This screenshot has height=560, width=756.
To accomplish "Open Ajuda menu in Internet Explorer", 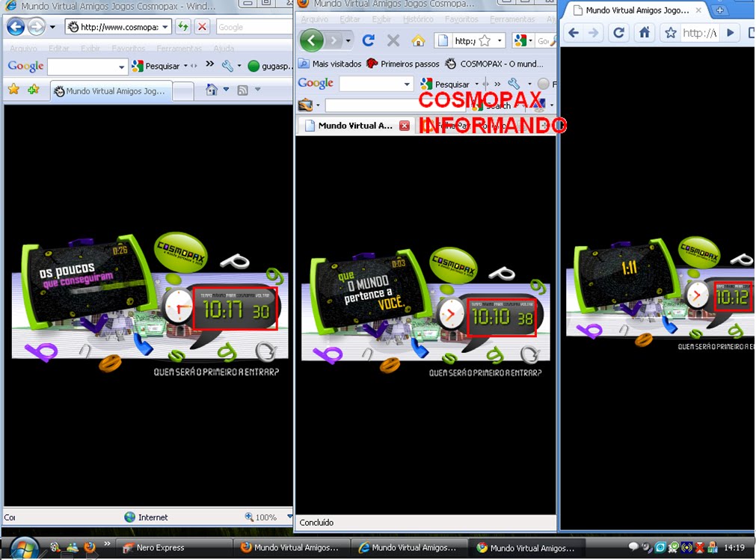I will coord(224,48).
